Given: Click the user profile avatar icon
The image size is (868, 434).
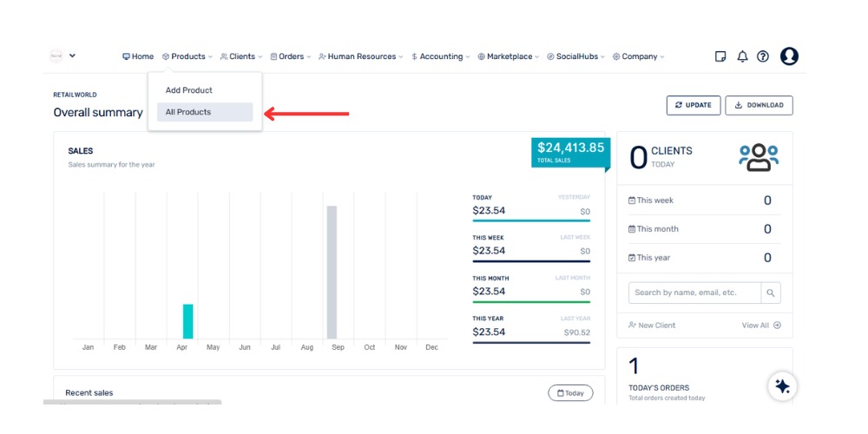Looking at the screenshot, I should [x=789, y=56].
